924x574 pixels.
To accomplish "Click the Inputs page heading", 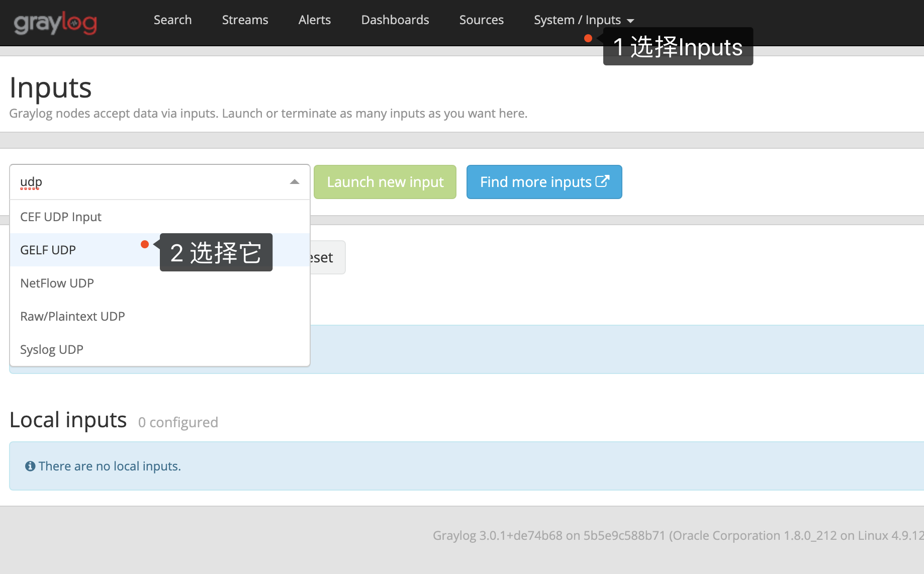I will coord(50,87).
